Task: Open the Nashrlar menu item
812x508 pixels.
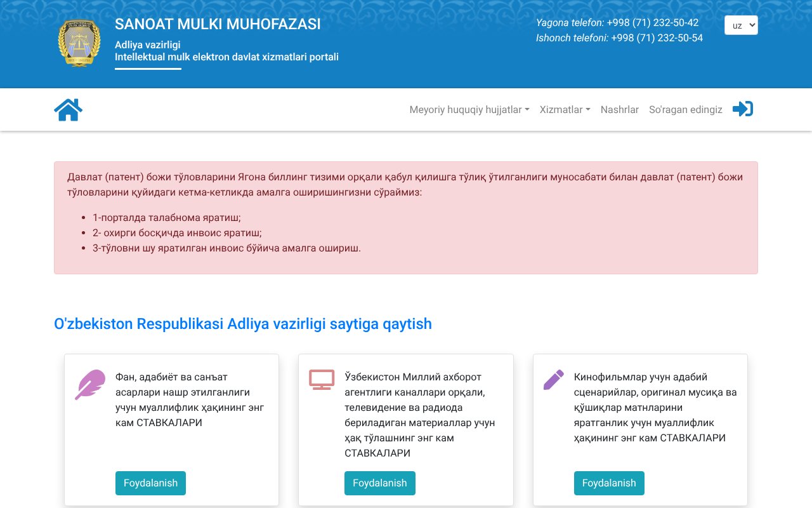Action: tap(619, 109)
